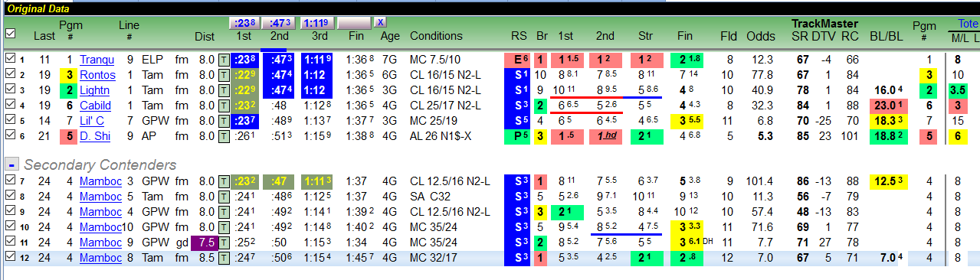Open the Mamboc link in row 7
Screen dimensions: 980x280
click(100, 181)
